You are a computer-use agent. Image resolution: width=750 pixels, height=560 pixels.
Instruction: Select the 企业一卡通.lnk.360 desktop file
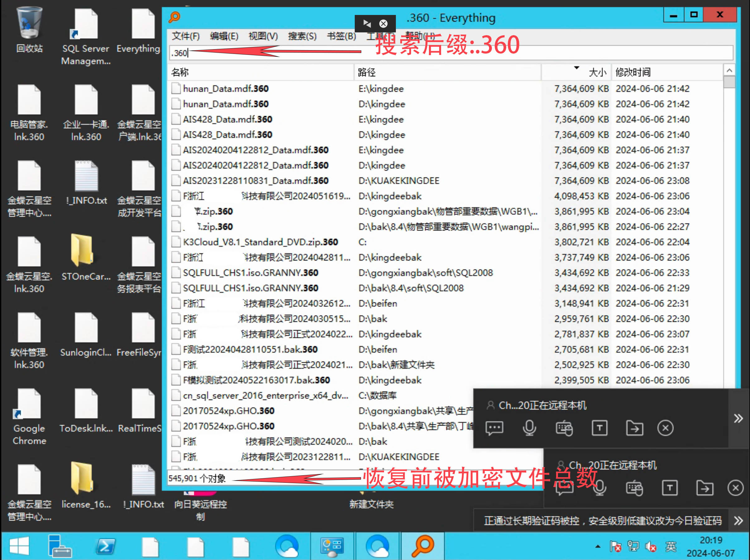click(86, 112)
